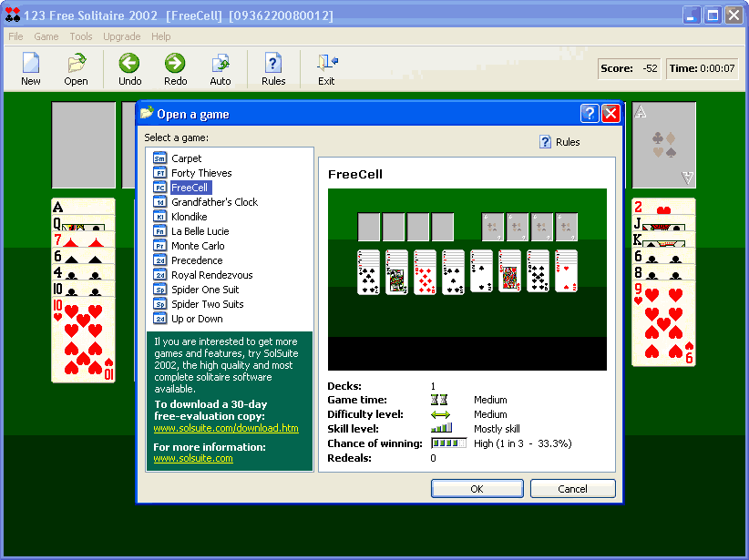Confirm game selection with OK
The width and height of the screenshot is (749, 560).
point(477,488)
